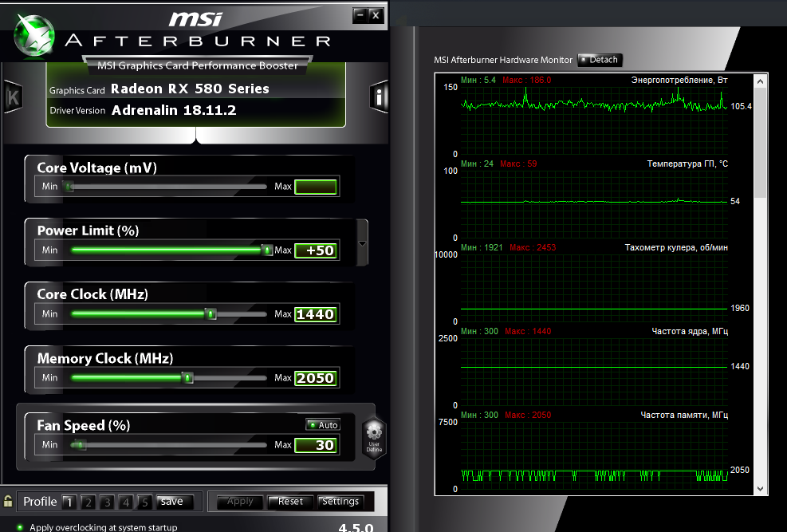Click the Core Clock slider handle
Viewport: 787px width, 532px height.
pos(211,314)
